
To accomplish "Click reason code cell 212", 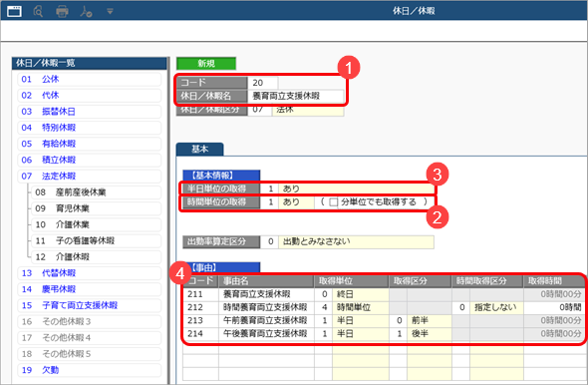I will [x=200, y=307].
